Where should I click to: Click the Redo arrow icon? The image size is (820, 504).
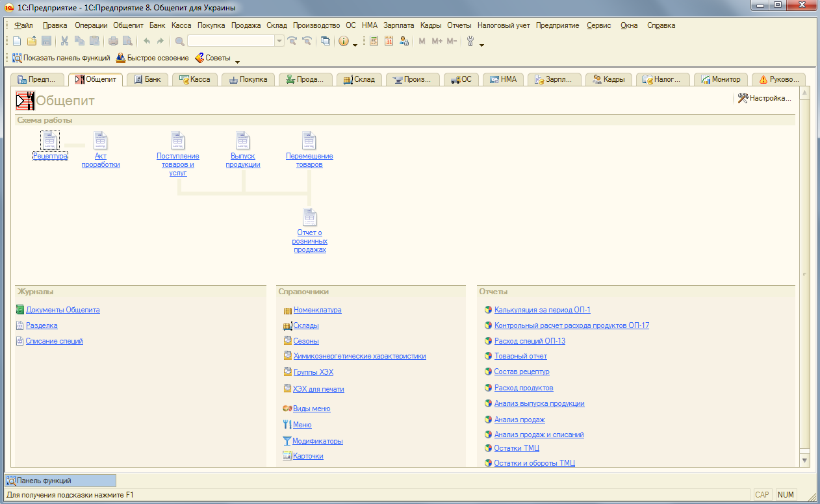[160, 41]
